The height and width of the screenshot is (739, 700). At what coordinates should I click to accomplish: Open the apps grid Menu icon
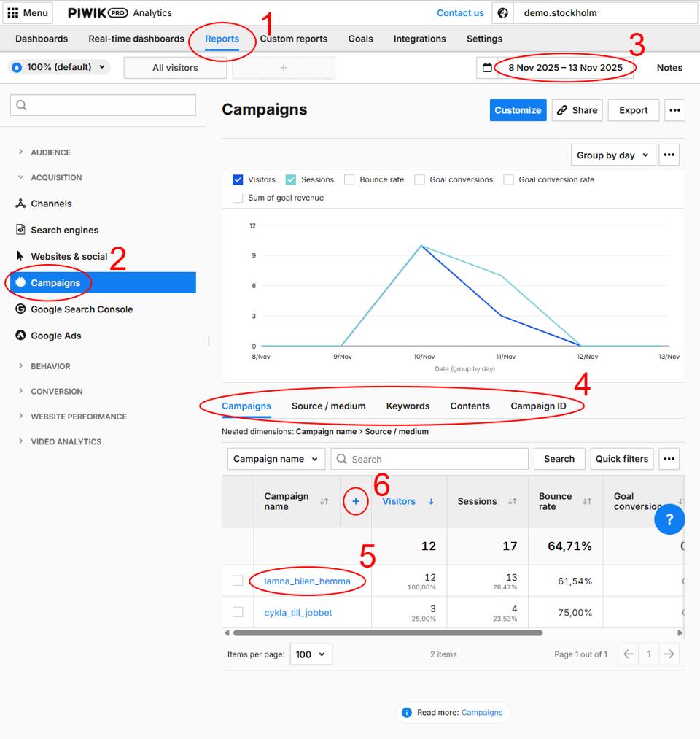tap(13, 13)
